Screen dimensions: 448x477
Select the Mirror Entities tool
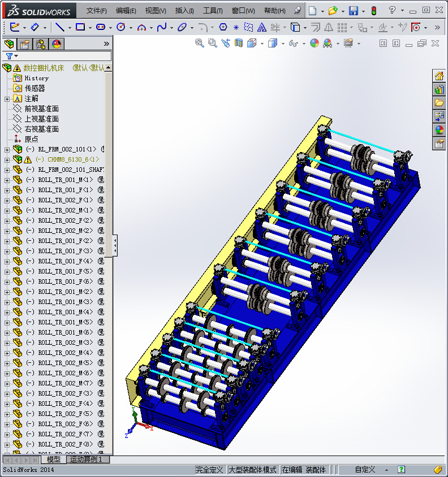[329, 27]
